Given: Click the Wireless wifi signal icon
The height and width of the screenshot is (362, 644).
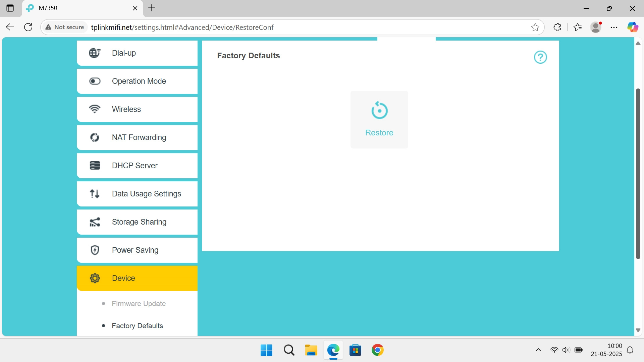Looking at the screenshot, I should coord(95,109).
